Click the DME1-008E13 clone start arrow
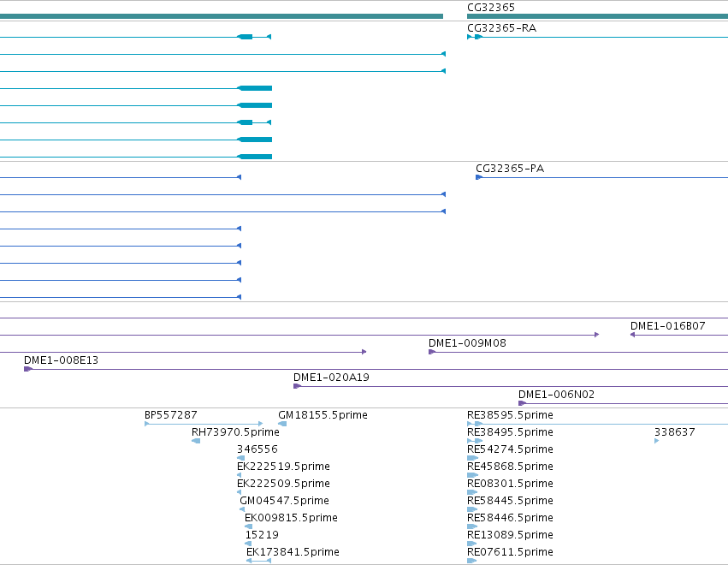Screen dimensions: 728x565 click(28, 369)
